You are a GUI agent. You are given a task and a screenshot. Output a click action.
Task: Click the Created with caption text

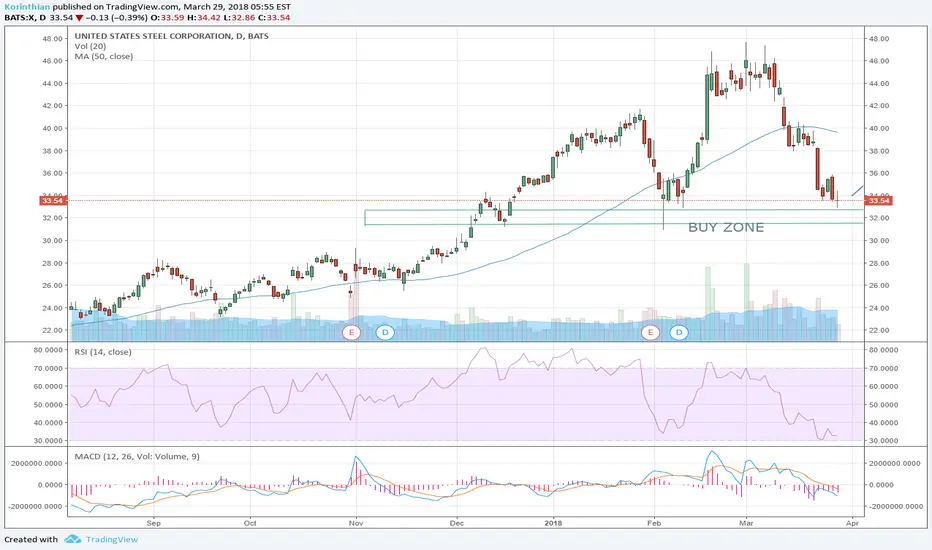click(x=31, y=539)
